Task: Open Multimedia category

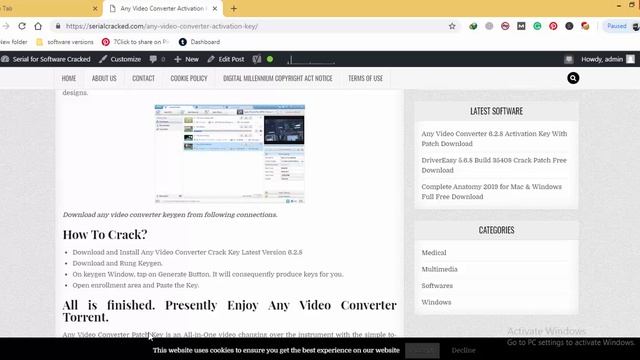Action: [x=439, y=269]
